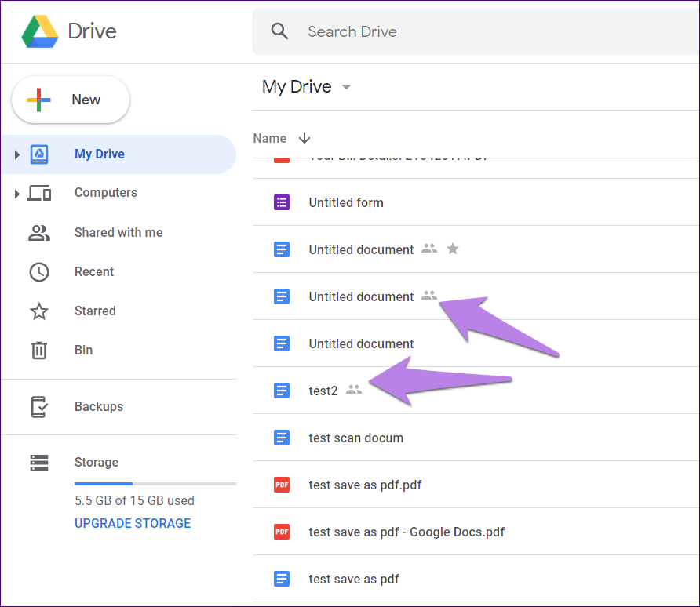Expand the My Drive tree arrow

coord(17,154)
